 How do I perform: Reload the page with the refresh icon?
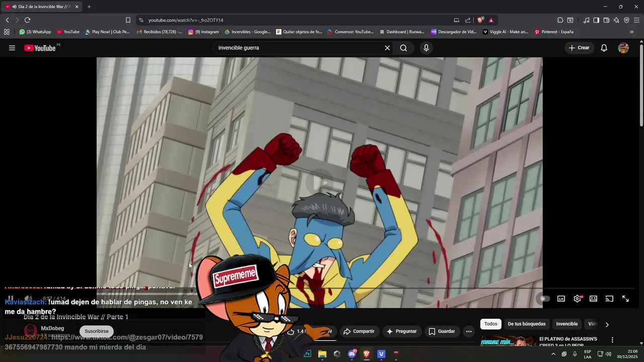[x=27, y=20]
